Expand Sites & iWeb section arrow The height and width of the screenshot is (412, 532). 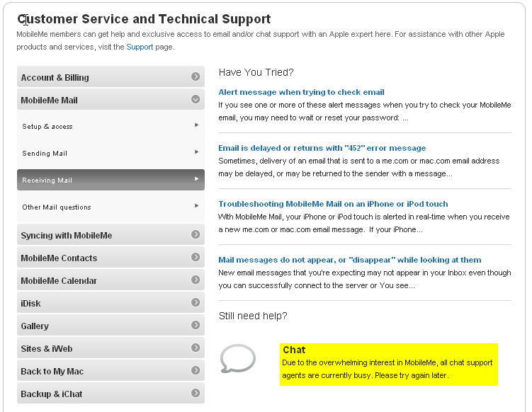196,348
